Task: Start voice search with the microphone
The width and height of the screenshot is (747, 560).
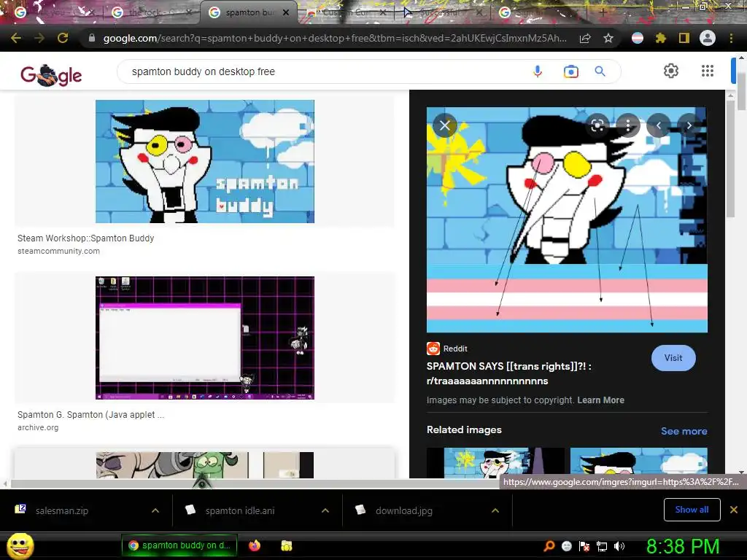Action: 538,71
